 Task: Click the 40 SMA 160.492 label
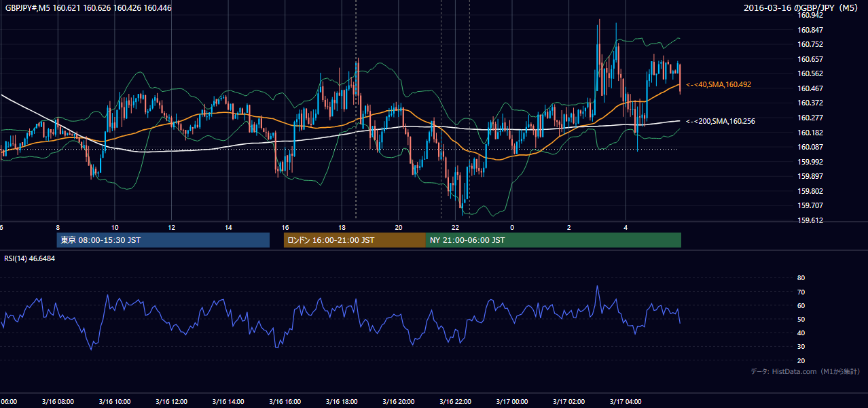pyautogui.click(x=718, y=84)
